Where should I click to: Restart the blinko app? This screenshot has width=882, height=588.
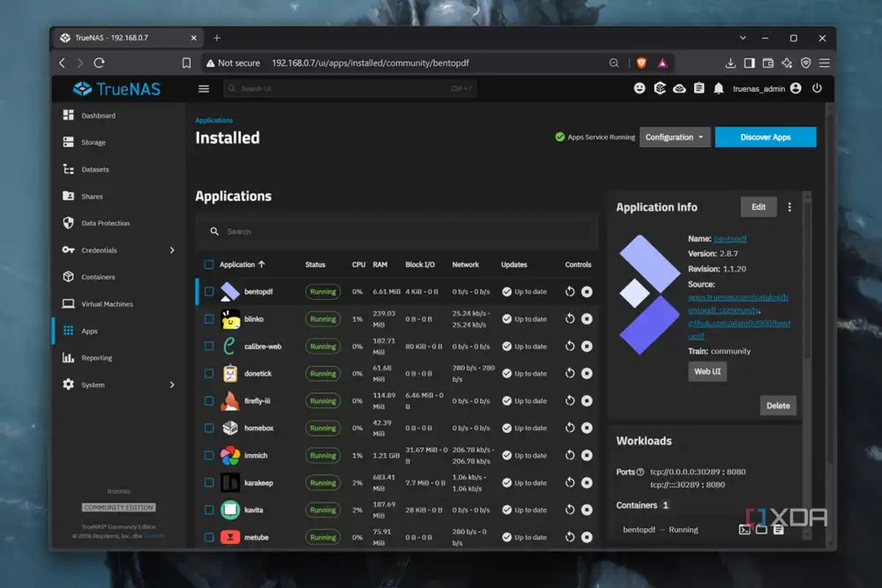[x=570, y=319]
